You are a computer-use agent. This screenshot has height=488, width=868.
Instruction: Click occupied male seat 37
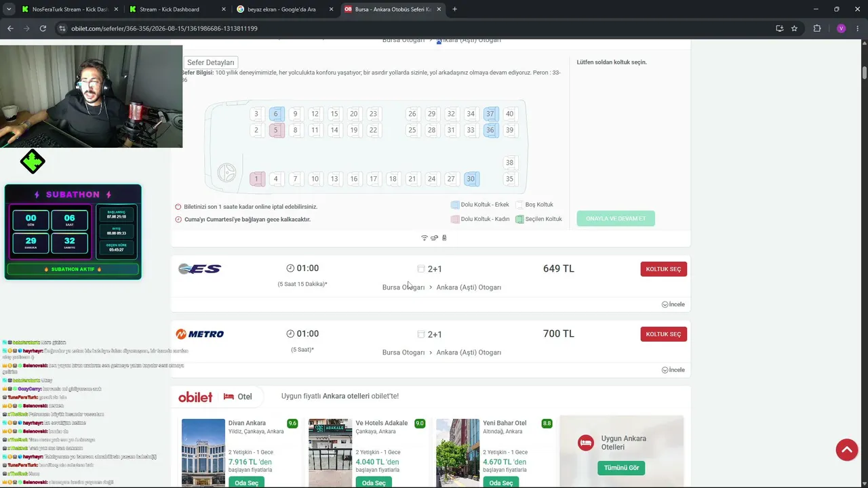click(490, 114)
